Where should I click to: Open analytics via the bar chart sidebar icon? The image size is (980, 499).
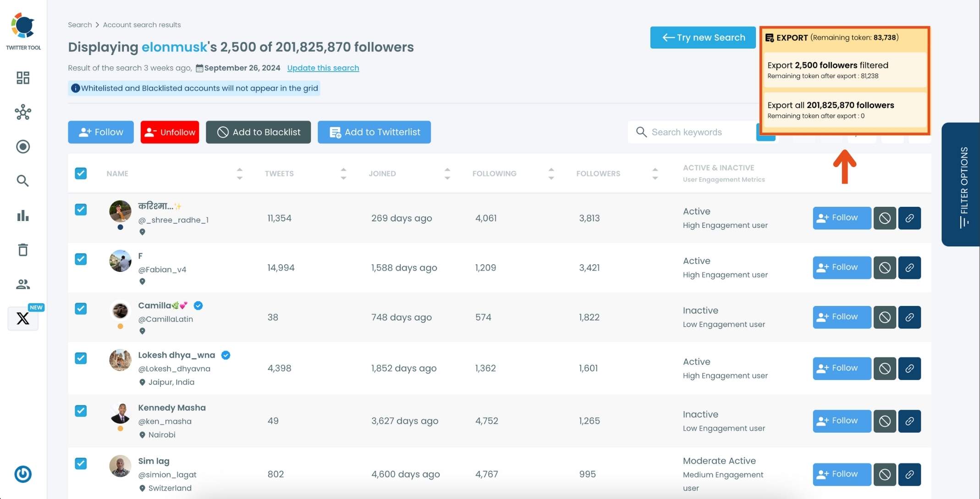[22, 216]
